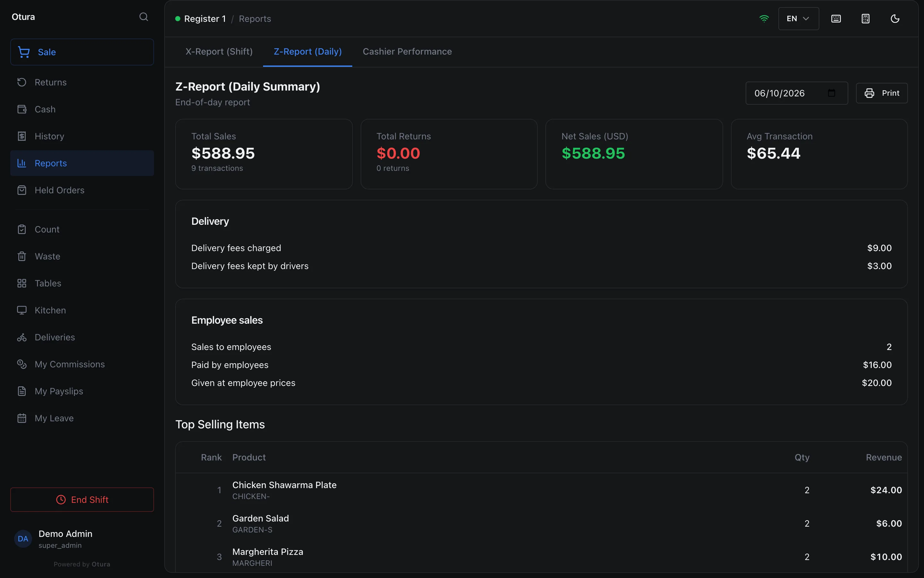Open the calculator icon

pos(866,19)
